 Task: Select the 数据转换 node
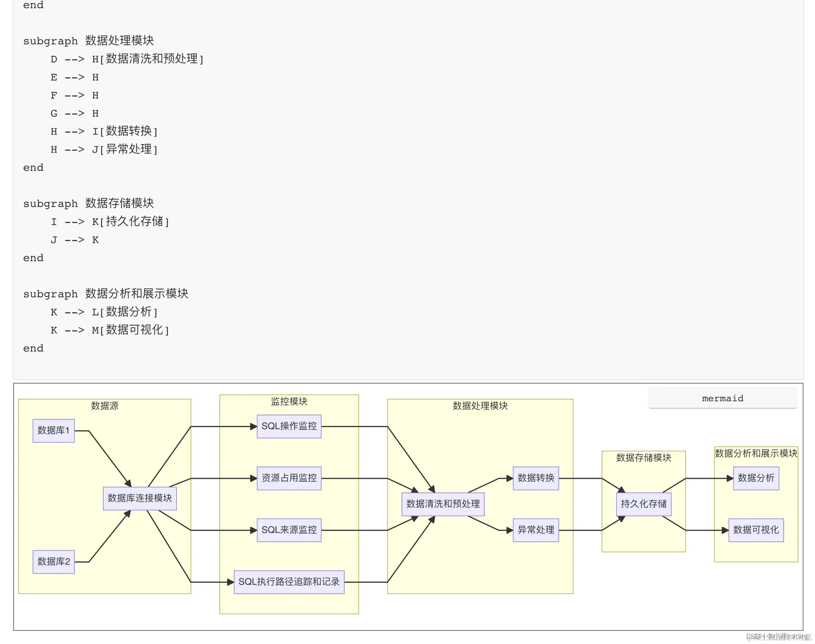(536, 478)
